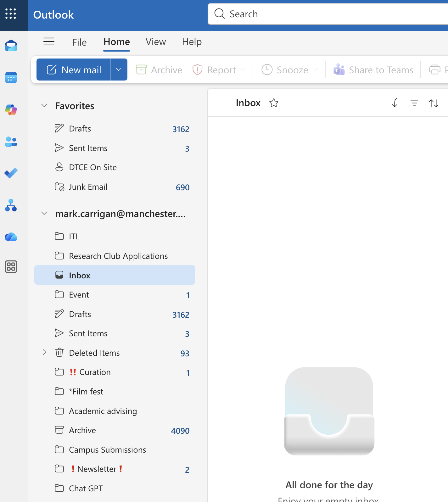
Task: Open the To Do checkmark app
Action: click(x=11, y=173)
